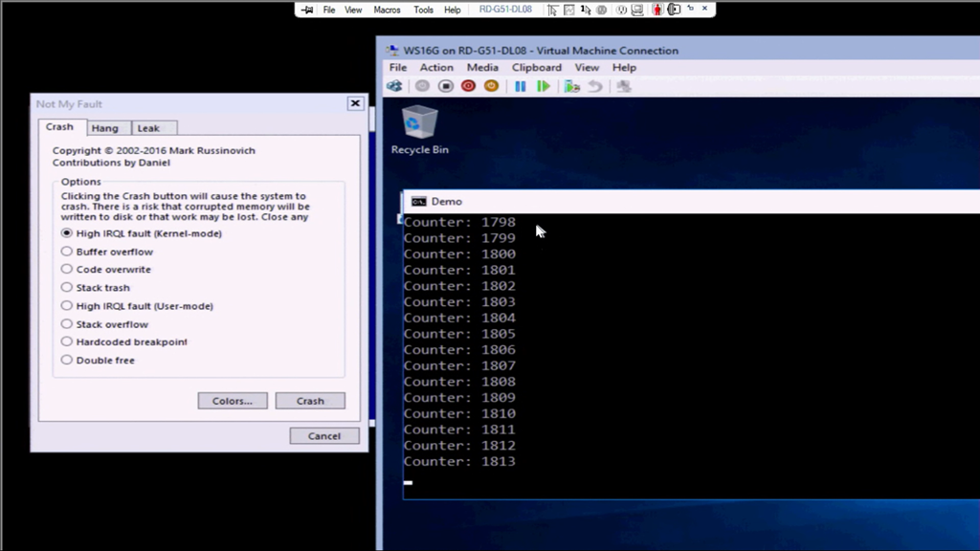
Task: Pause the virtual machine
Action: point(520,86)
